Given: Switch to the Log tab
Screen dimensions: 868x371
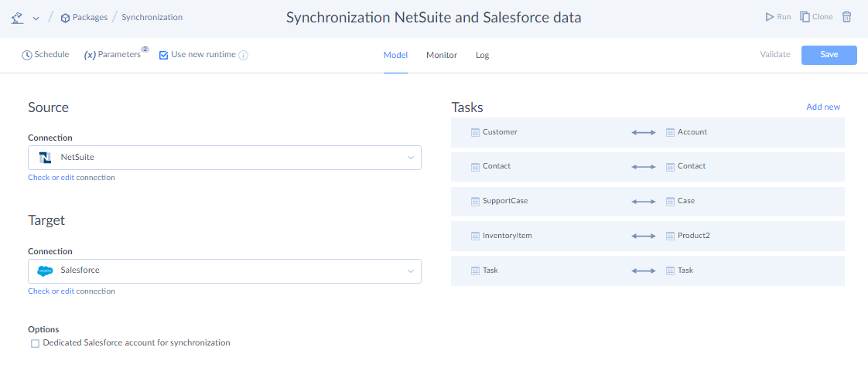Looking at the screenshot, I should [482, 55].
